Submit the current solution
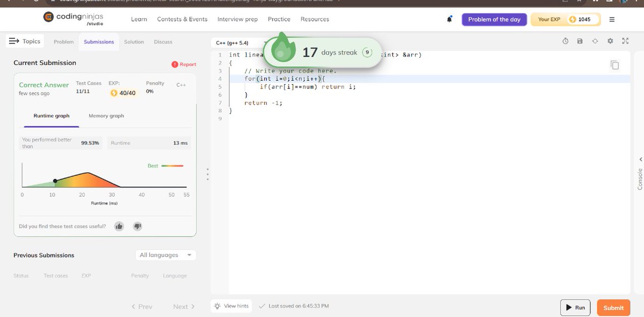Viewport: 644px width, 317px height. [x=613, y=307]
